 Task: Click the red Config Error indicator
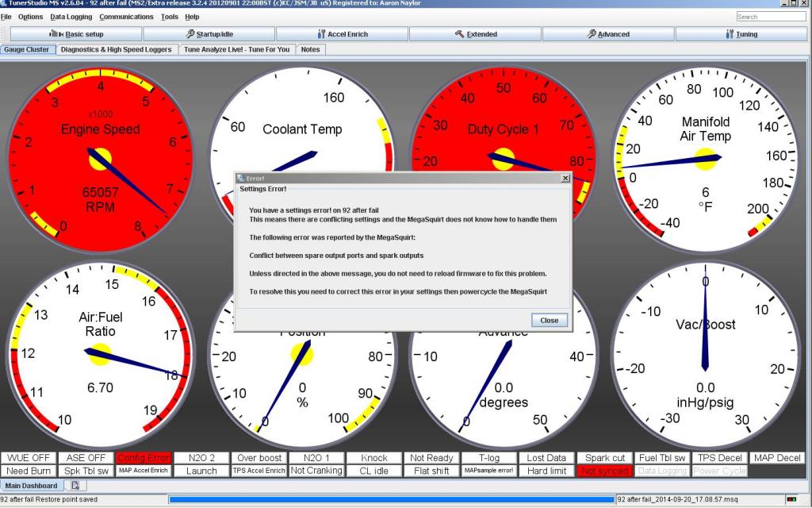click(144, 458)
